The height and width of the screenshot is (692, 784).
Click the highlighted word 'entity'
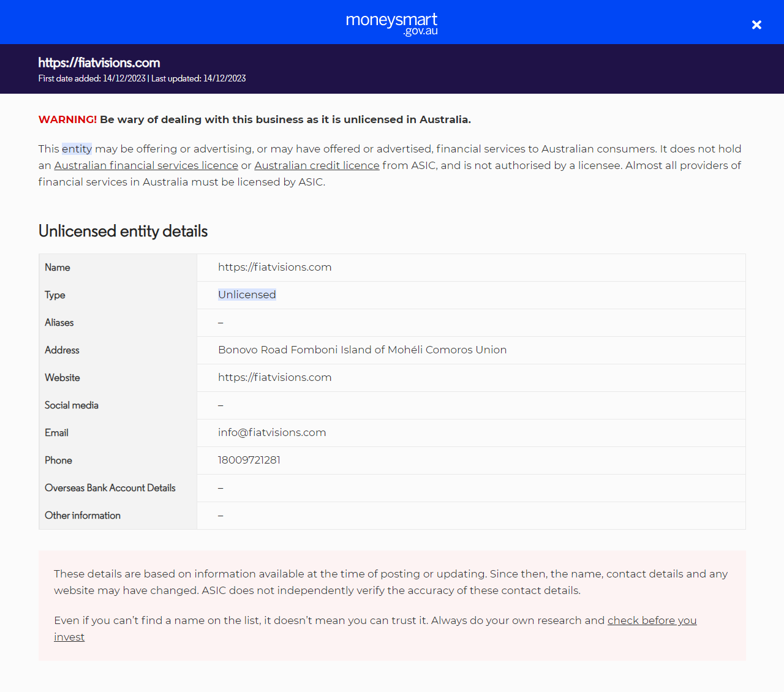pos(77,149)
